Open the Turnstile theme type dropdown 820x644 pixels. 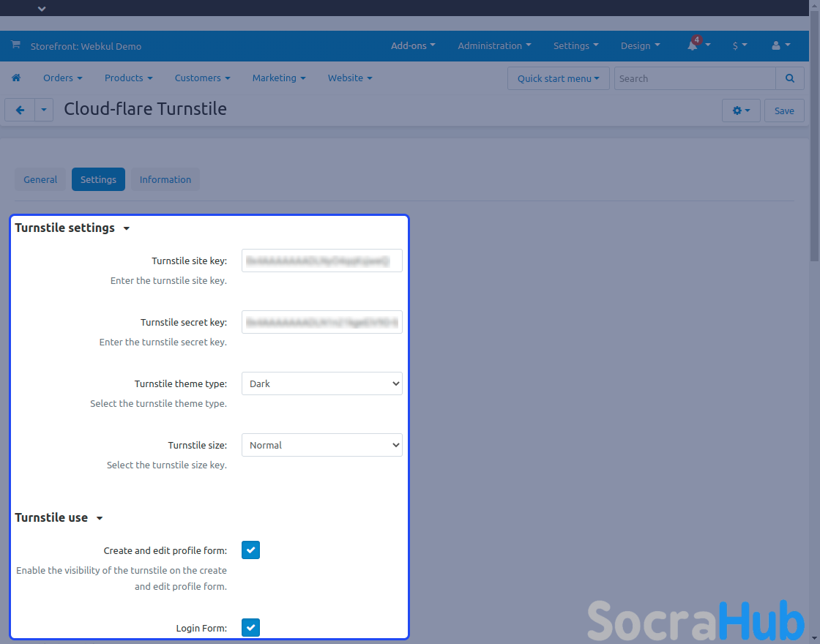tap(322, 383)
